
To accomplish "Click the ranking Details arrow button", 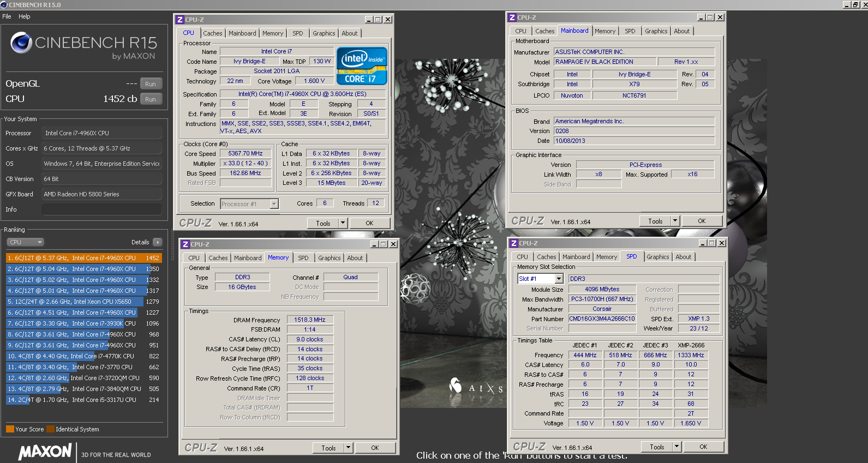I will point(158,242).
